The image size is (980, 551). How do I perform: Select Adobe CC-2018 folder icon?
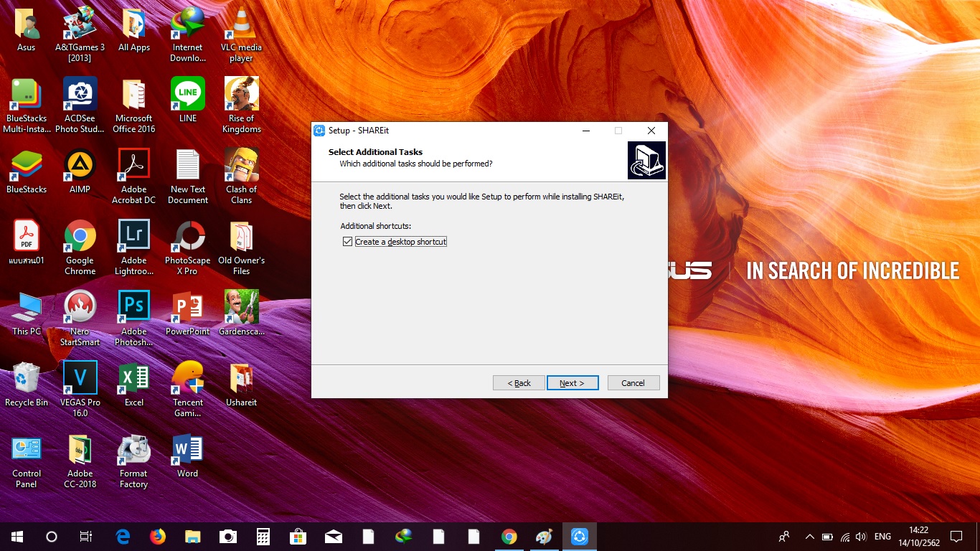pyautogui.click(x=80, y=461)
